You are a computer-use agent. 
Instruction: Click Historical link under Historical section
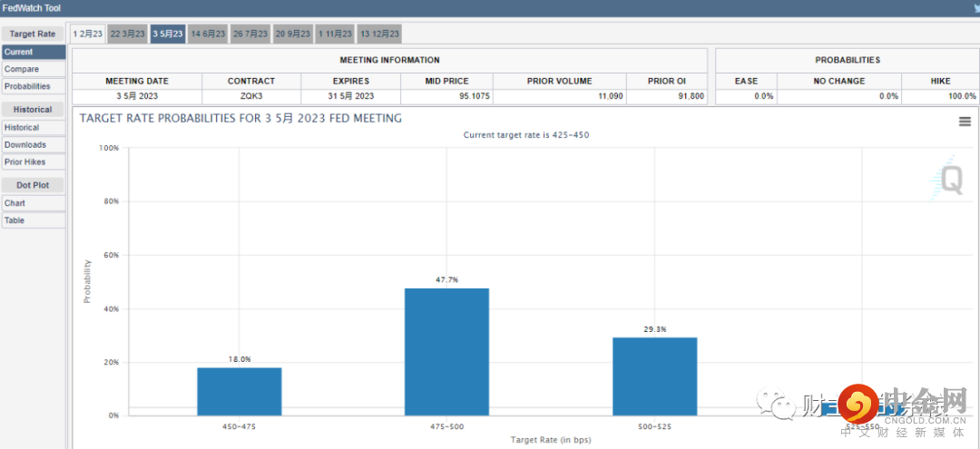click(x=33, y=128)
